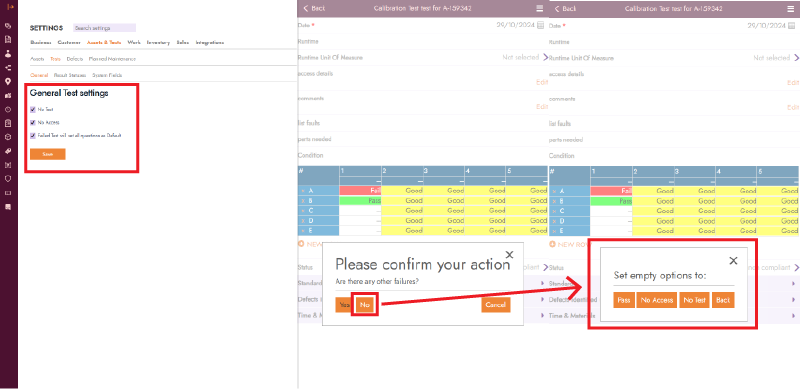The height and width of the screenshot is (389, 800).
Task: Expand the Standard section arrow, middle panel
Action: [x=542, y=283]
